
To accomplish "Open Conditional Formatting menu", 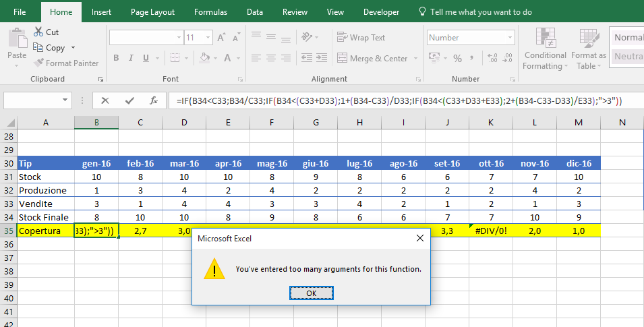I will [x=546, y=49].
